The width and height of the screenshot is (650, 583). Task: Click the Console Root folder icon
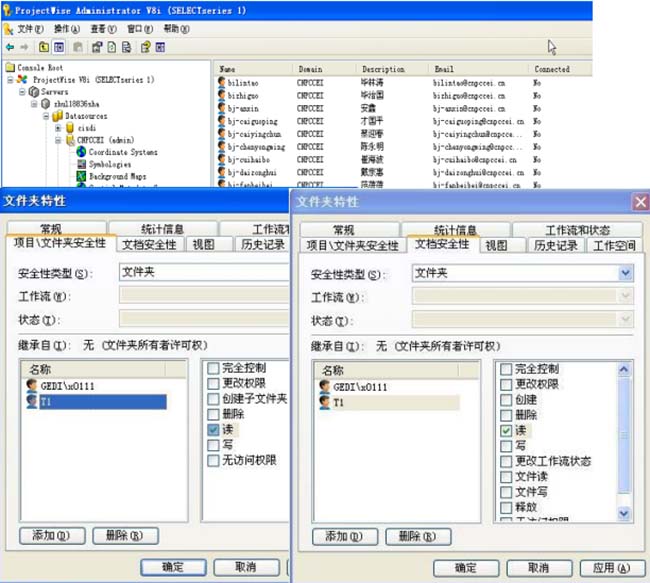coord(10,67)
